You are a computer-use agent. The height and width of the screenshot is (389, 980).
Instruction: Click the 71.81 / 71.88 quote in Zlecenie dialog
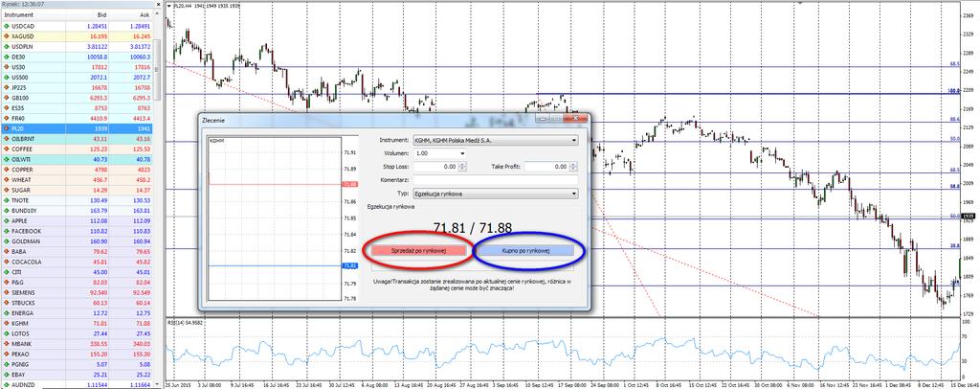[x=472, y=228]
